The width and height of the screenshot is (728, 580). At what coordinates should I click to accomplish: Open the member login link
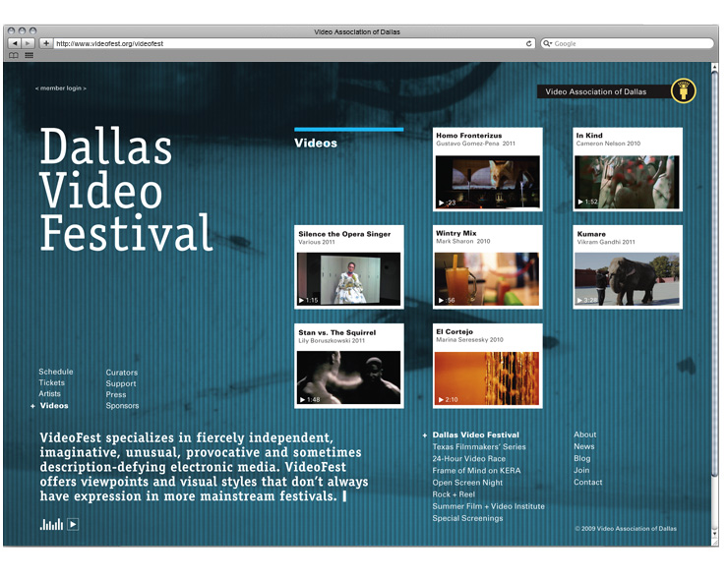click(61, 88)
